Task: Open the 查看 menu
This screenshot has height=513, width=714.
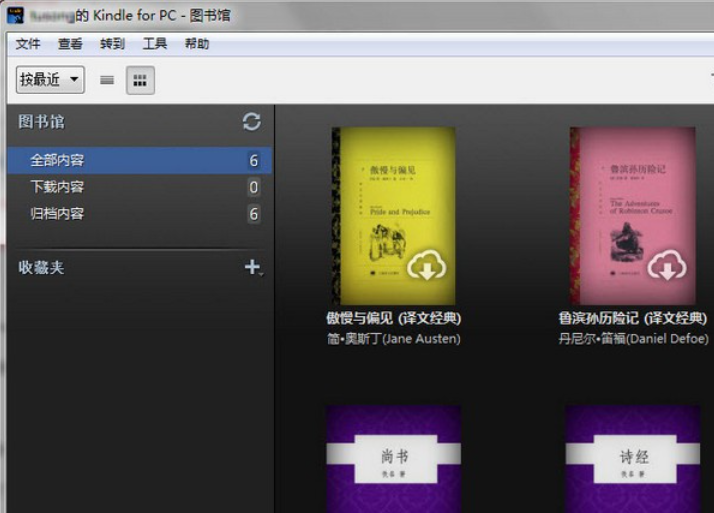Action: click(70, 44)
